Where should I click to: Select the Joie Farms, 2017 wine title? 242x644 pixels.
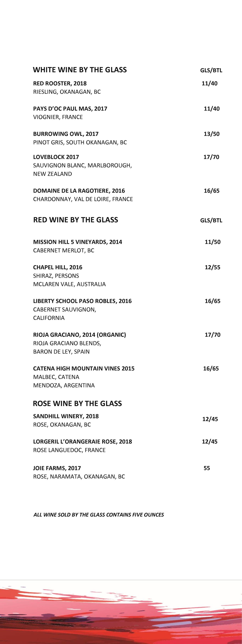tap(57, 468)
